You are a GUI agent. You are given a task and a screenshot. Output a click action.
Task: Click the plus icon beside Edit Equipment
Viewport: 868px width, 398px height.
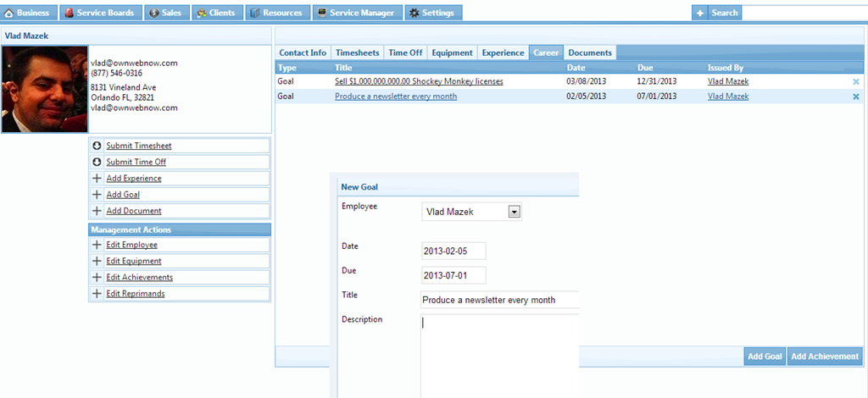pos(97,261)
